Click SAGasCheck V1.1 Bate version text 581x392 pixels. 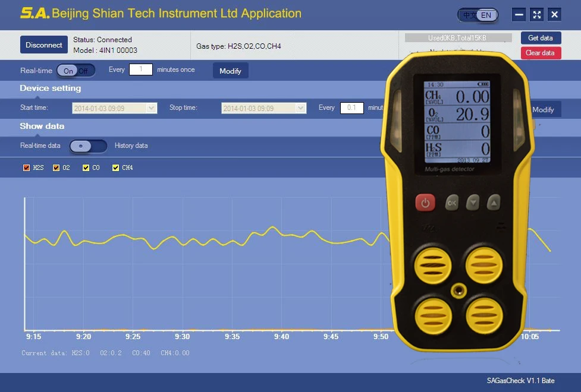[520, 381]
